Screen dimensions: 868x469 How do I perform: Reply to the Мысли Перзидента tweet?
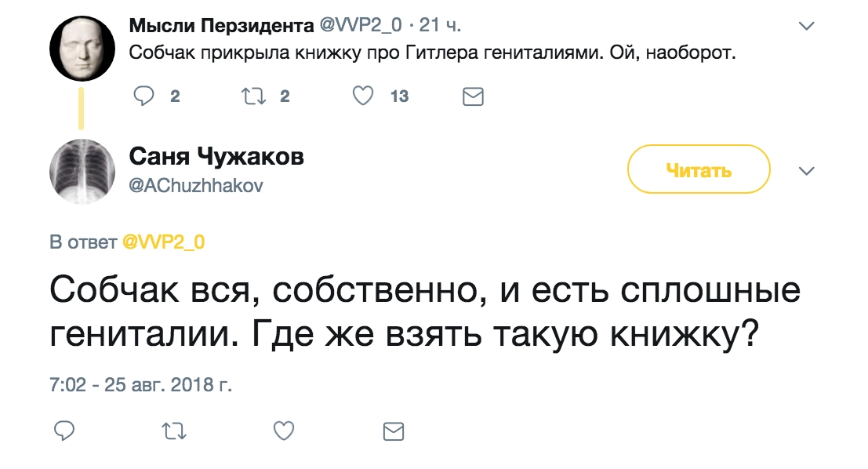pyautogui.click(x=144, y=96)
